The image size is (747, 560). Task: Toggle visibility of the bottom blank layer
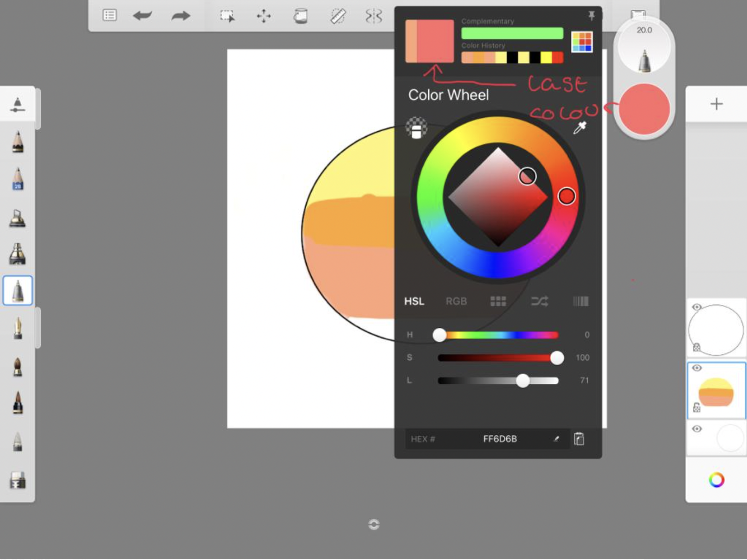point(696,429)
